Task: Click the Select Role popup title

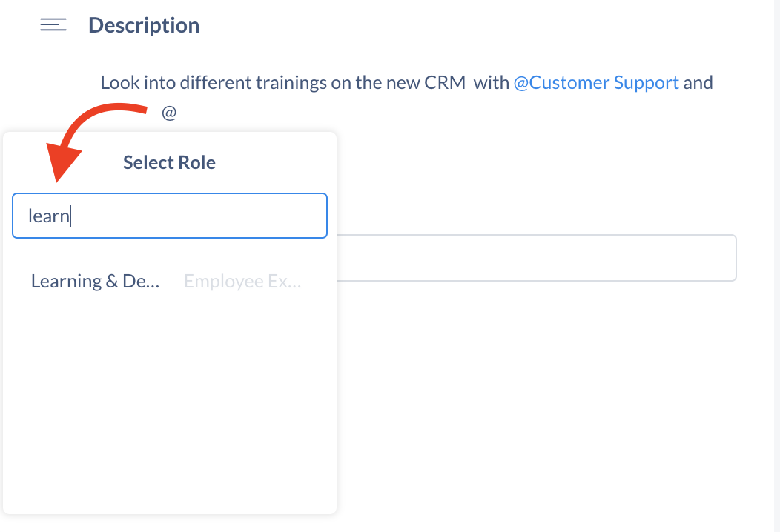Action: pos(169,162)
